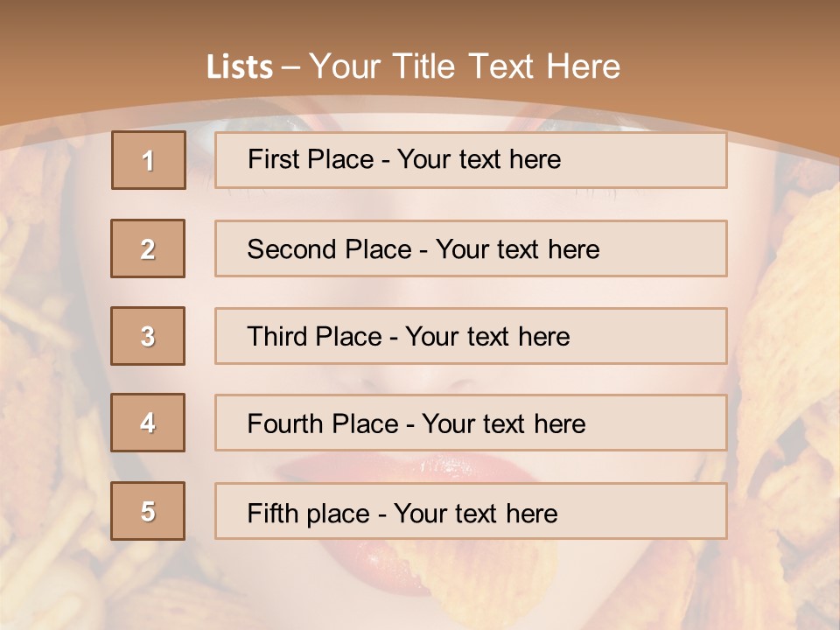
Task: Click the brown header band beside the title
Action: 744,61
